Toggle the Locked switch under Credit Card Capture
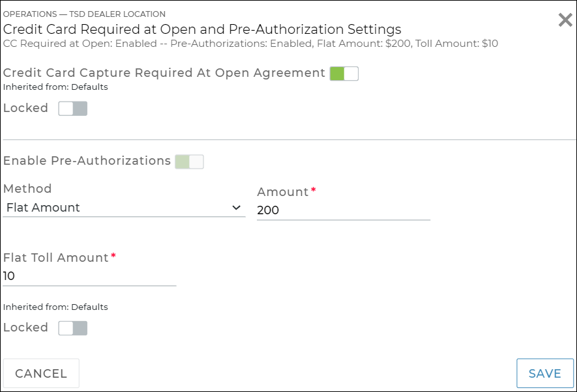Screen dimensions: 577x392 [x=72, y=109]
